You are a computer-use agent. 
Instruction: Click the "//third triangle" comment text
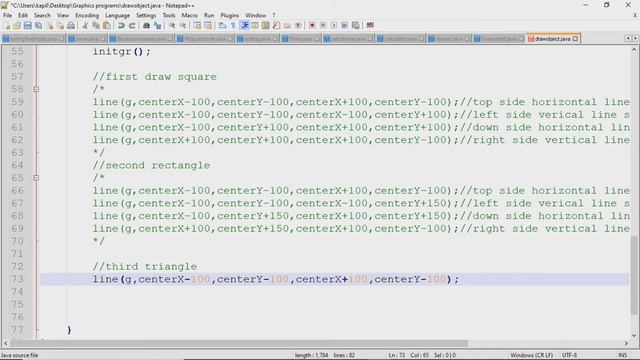tap(145, 267)
